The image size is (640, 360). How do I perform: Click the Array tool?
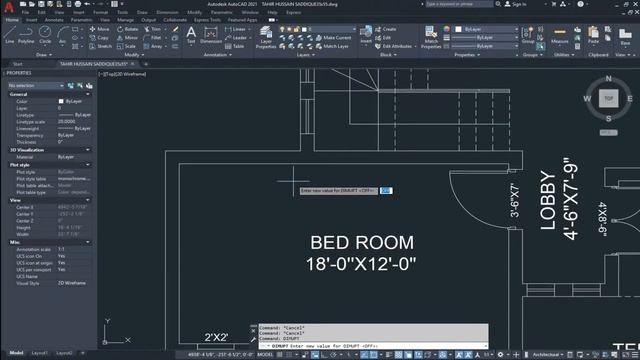coord(153,46)
